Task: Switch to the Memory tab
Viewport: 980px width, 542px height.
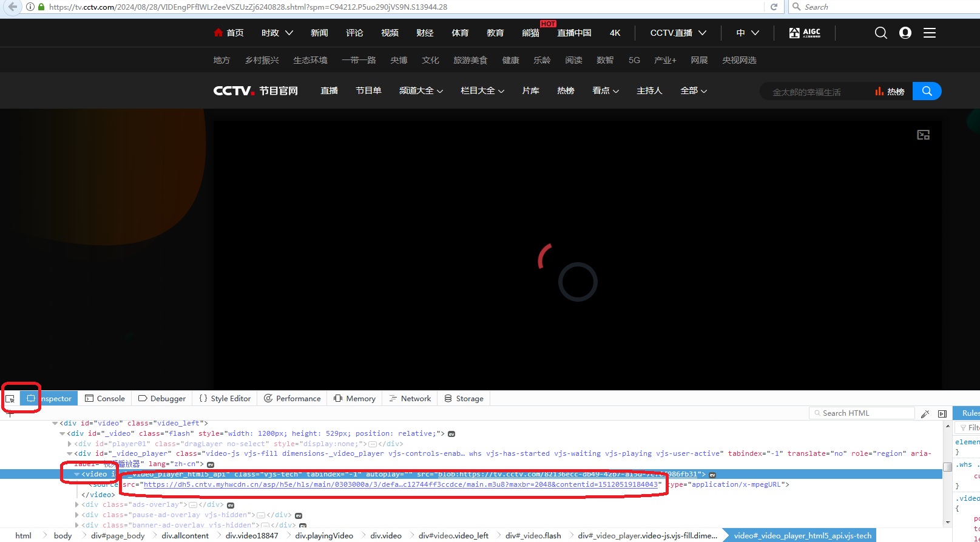Action: pos(354,399)
